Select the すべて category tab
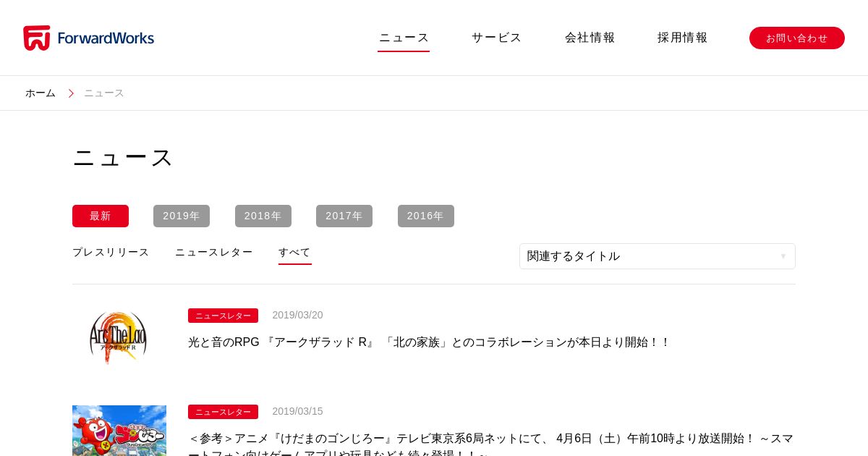The width and height of the screenshot is (868, 456). coord(295,253)
